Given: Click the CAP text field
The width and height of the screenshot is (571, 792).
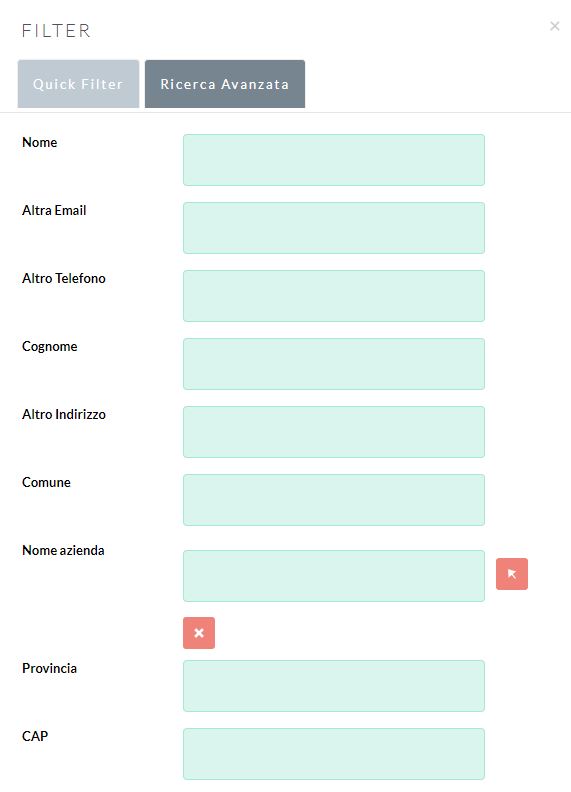Looking at the screenshot, I should pyautogui.click(x=334, y=754).
